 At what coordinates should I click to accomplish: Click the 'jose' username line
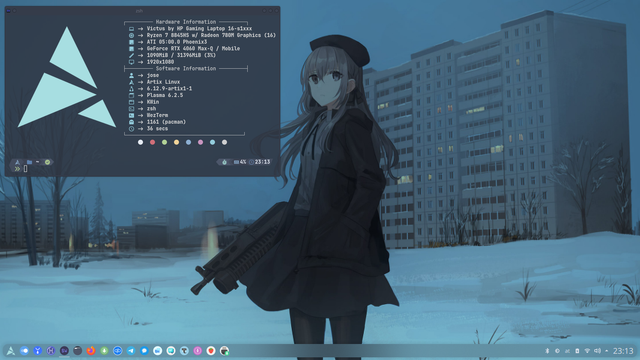click(153, 75)
